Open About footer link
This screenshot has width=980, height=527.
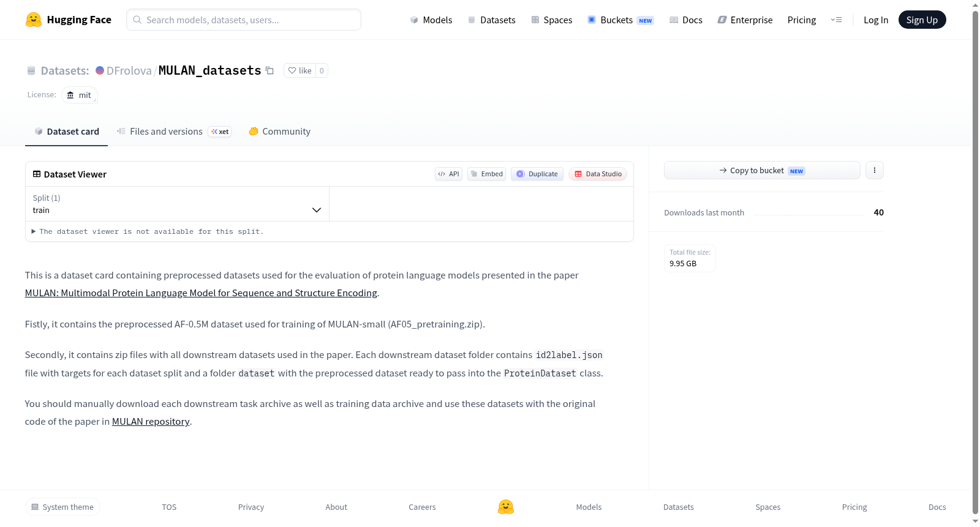(336, 507)
